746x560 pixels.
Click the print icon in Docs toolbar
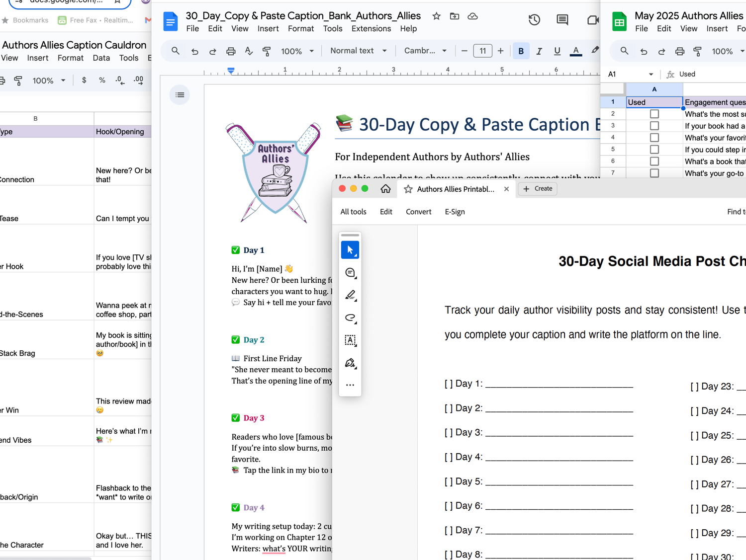(231, 51)
